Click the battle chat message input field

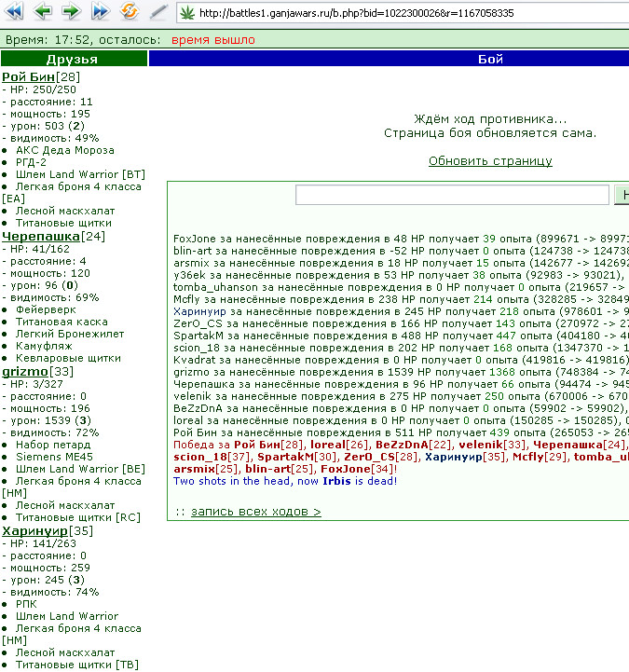(452, 195)
